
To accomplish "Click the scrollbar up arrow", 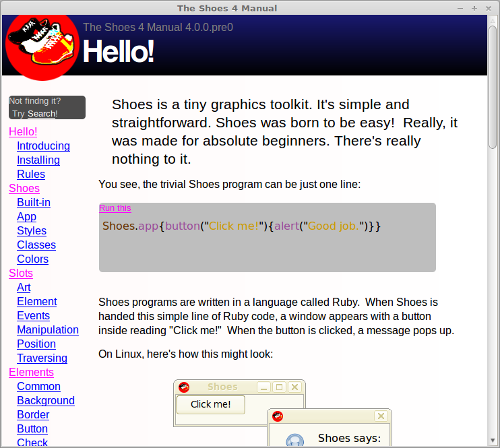I will (493, 20).
